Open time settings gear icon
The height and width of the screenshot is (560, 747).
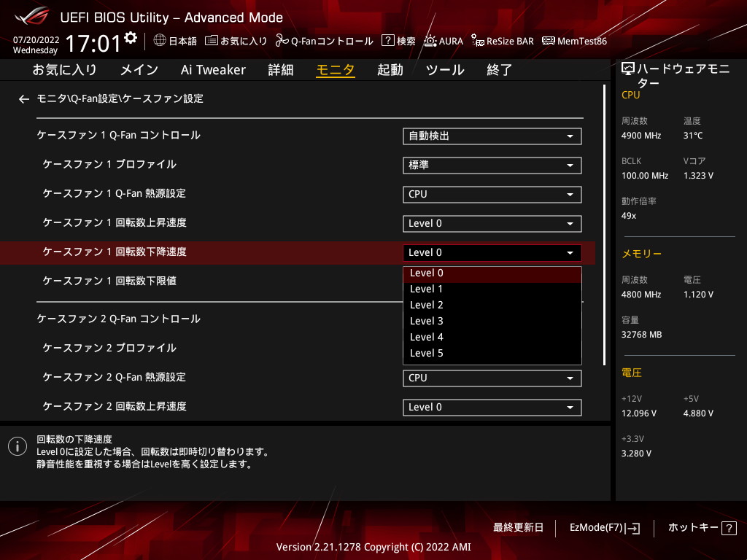131,38
